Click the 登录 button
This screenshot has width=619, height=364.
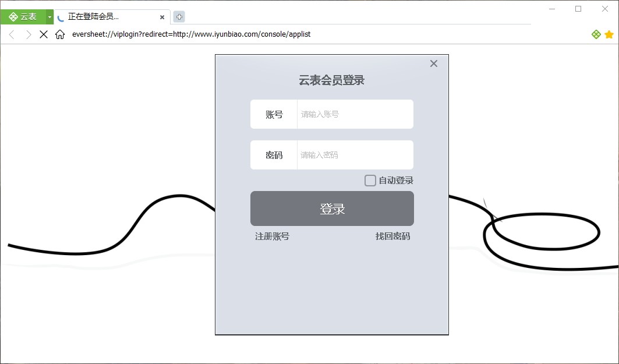(332, 208)
